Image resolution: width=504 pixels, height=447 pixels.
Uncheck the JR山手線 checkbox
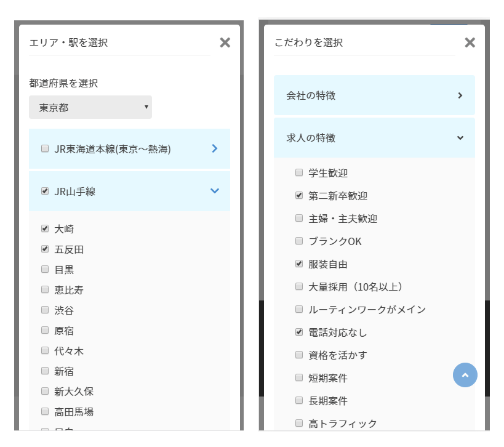(44, 191)
